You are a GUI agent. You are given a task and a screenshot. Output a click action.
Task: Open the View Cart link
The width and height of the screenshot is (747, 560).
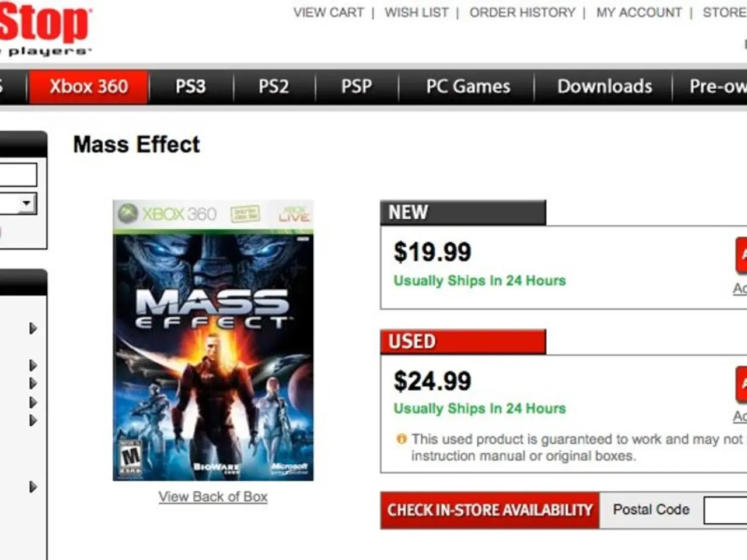[329, 12]
